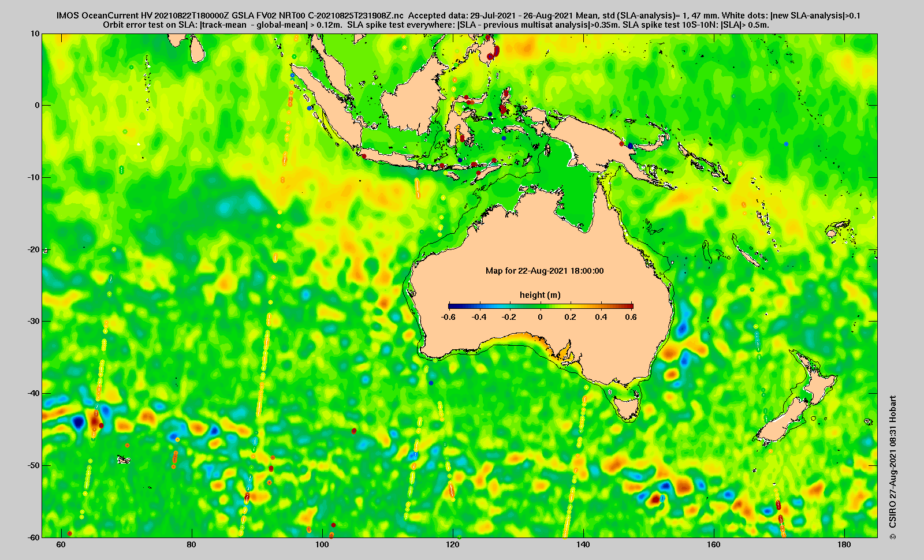Click longitude axis label 100

click(x=322, y=544)
